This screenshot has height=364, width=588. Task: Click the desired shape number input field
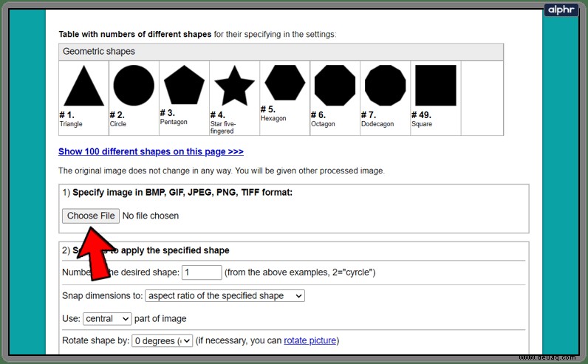point(202,272)
